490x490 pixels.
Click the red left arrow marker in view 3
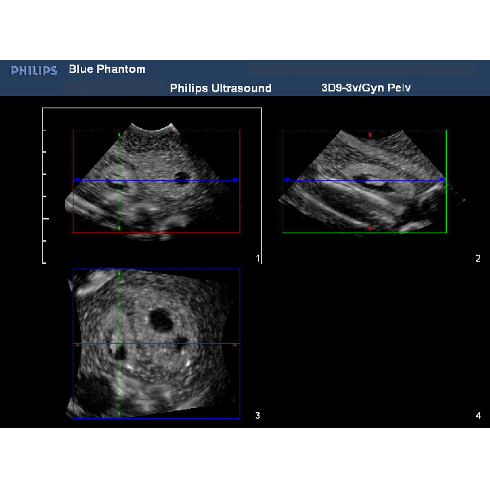(x=77, y=345)
